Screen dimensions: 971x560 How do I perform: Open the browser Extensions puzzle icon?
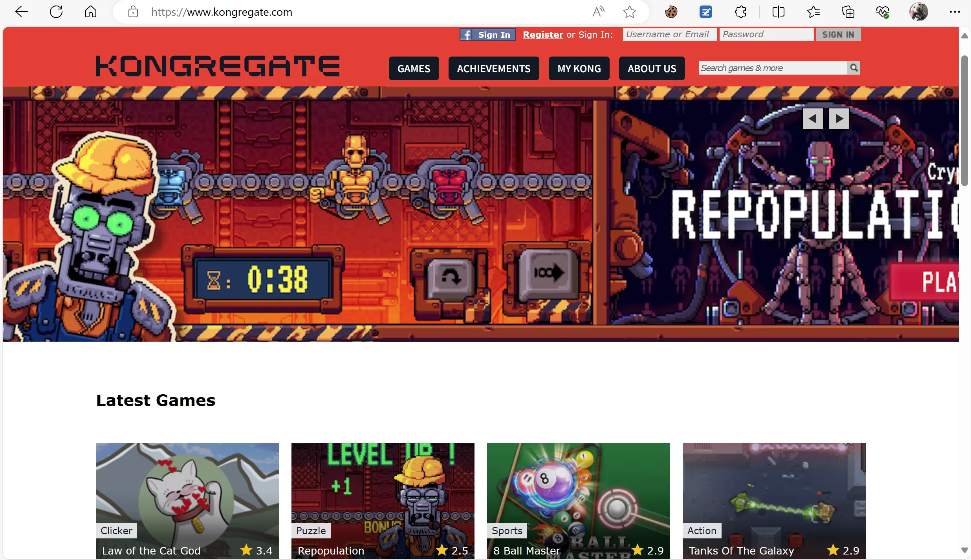pyautogui.click(x=740, y=12)
